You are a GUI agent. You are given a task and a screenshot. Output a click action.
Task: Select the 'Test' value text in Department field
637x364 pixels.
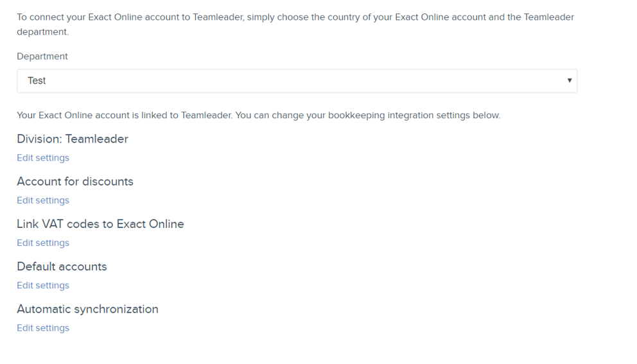37,81
